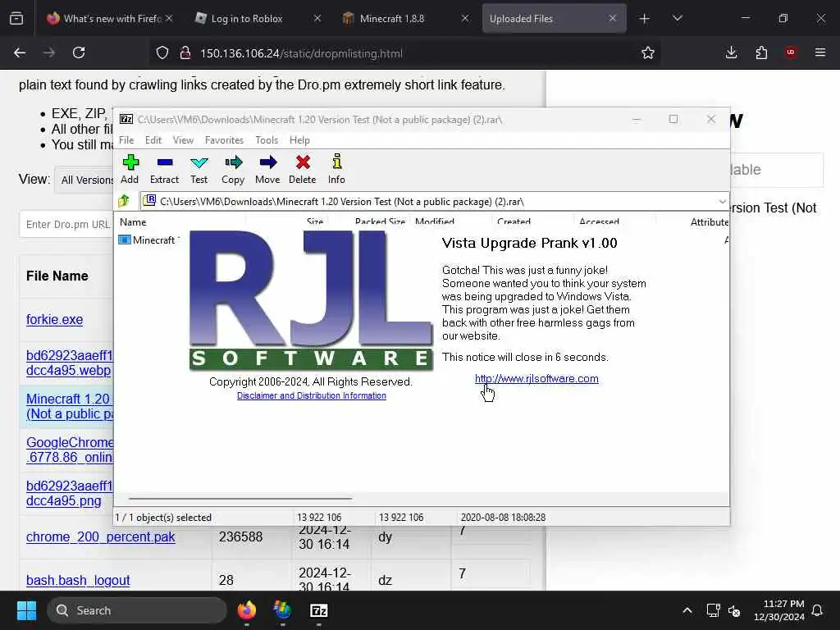Select the Minecraft file entry in archive
Image resolution: width=840 pixels, height=630 pixels.
click(149, 240)
